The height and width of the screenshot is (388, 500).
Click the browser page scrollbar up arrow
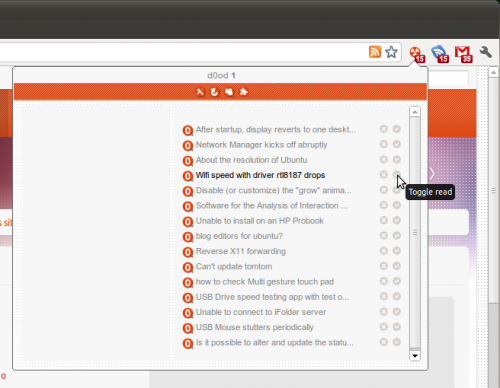click(x=494, y=72)
